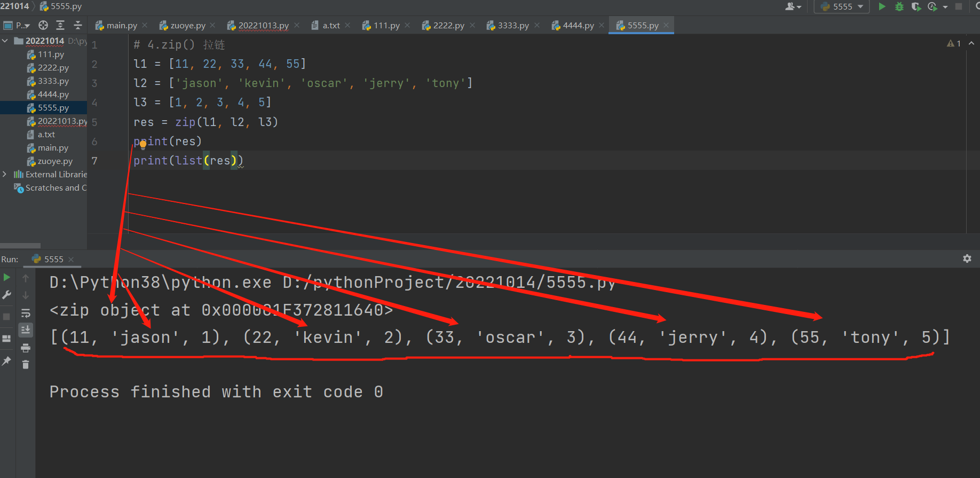Click line number 5 in the editor gutter
The width and height of the screenshot is (980, 478).
click(94, 122)
